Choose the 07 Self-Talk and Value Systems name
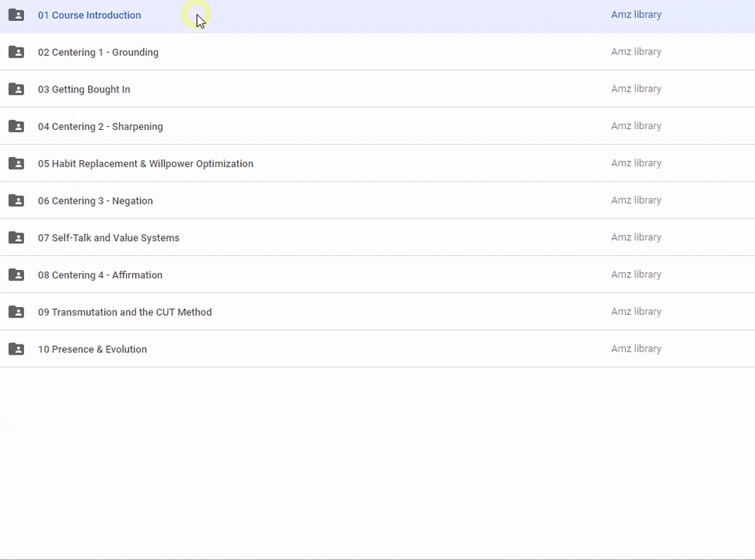The image size is (755, 560). point(109,238)
